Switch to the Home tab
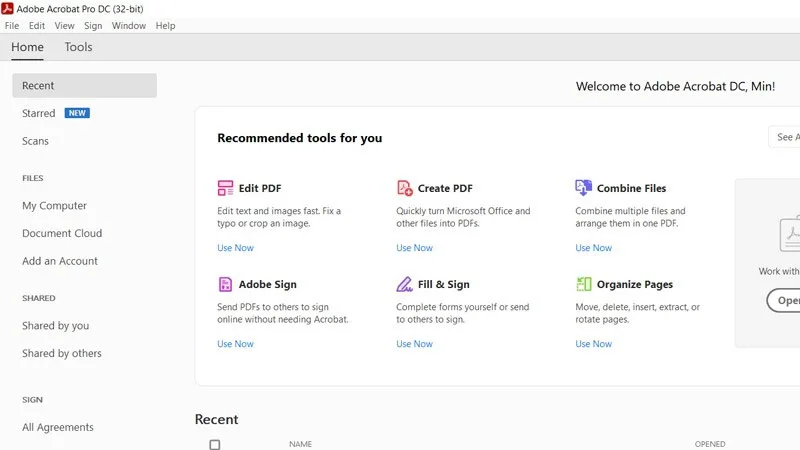 (27, 47)
